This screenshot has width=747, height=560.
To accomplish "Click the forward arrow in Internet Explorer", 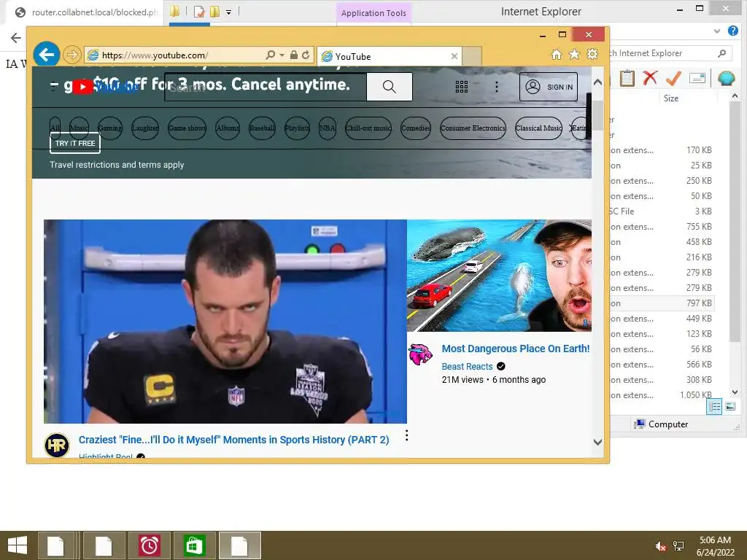I will (72, 55).
